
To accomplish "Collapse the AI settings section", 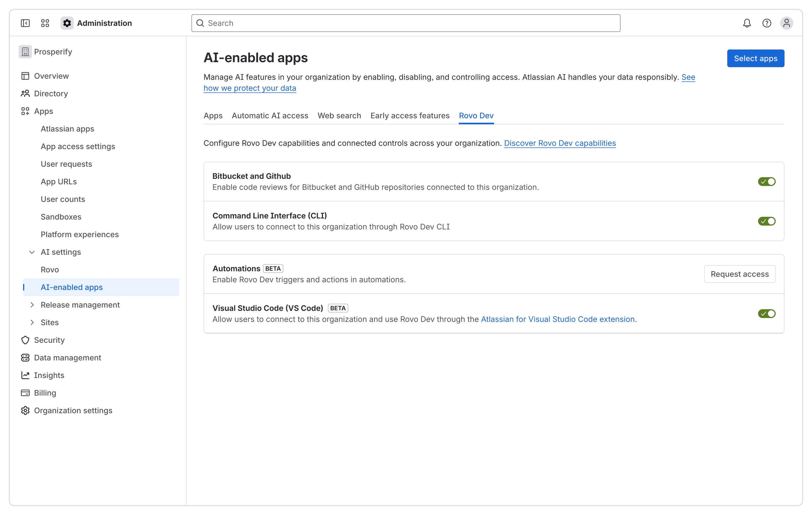I will [32, 252].
